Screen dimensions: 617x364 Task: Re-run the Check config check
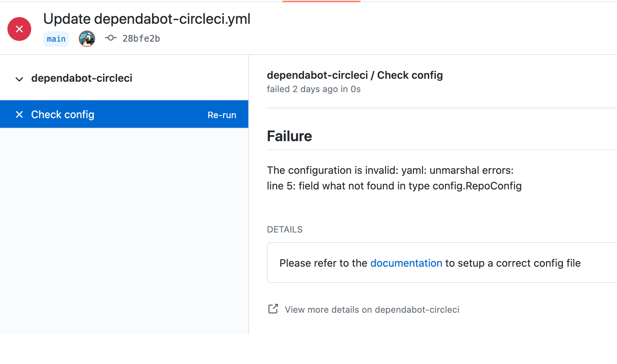222,115
